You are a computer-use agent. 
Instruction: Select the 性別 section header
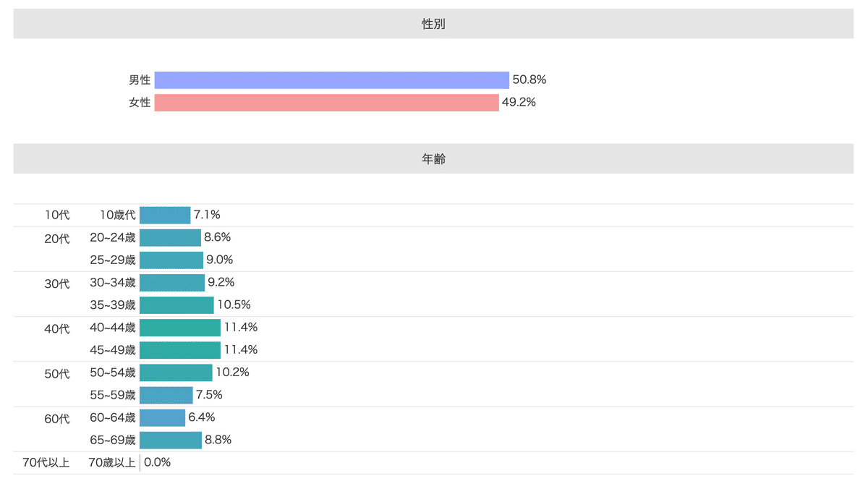pyautogui.click(x=433, y=24)
